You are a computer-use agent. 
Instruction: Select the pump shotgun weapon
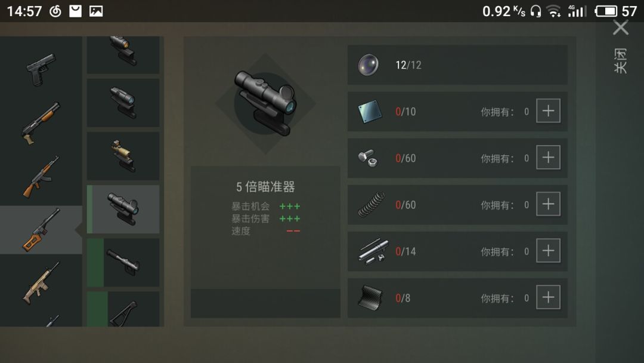[41, 123]
